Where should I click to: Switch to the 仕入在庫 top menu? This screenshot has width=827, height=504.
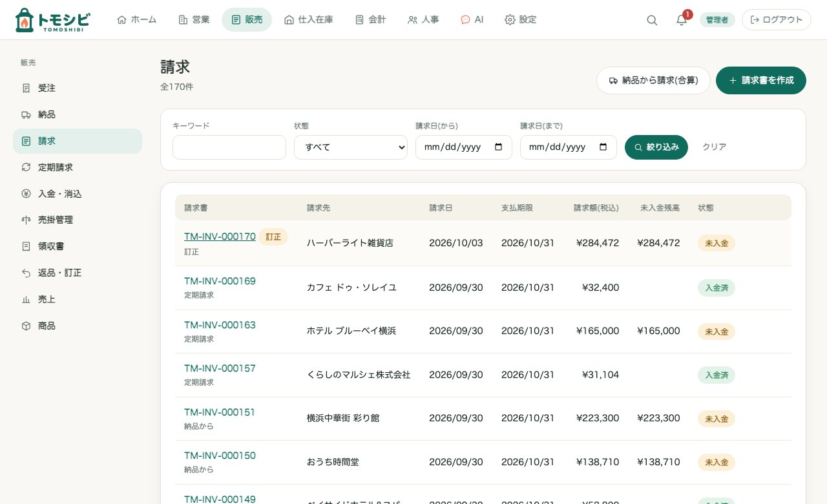pyautogui.click(x=309, y=20)
